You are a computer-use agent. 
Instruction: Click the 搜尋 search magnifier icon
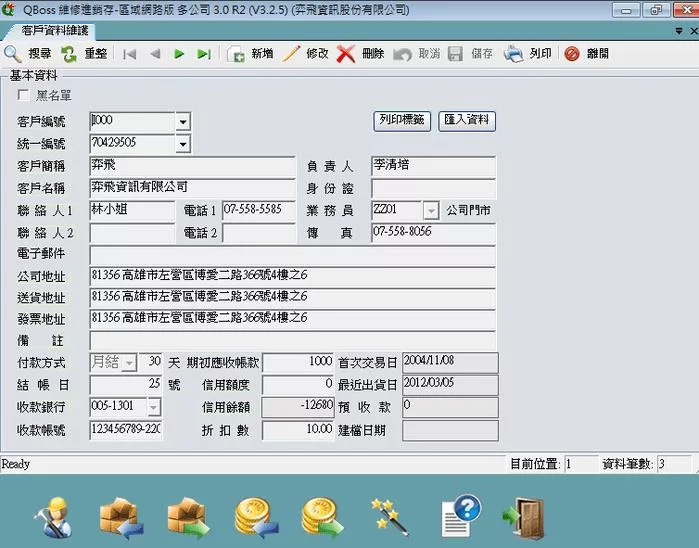coord(14,54)
